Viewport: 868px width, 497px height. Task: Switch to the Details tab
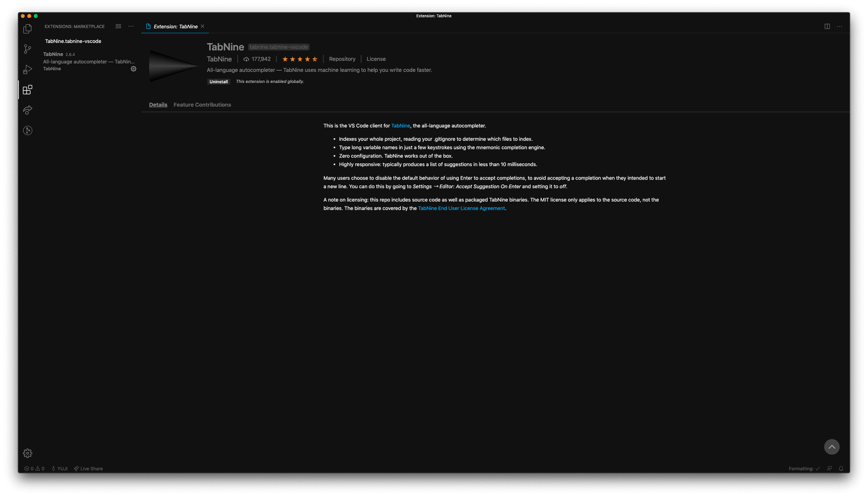click(158, 105)
